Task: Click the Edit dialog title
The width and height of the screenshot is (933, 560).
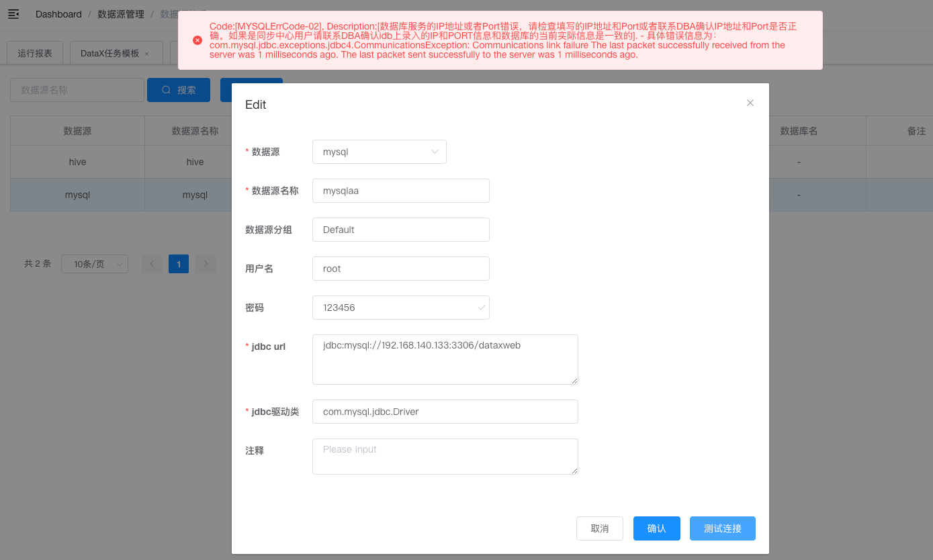Action: point(256,105)
